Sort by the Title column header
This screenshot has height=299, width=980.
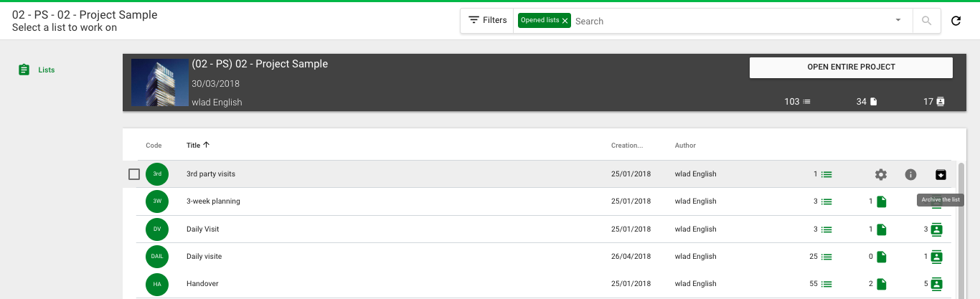(x=198, y=145)
